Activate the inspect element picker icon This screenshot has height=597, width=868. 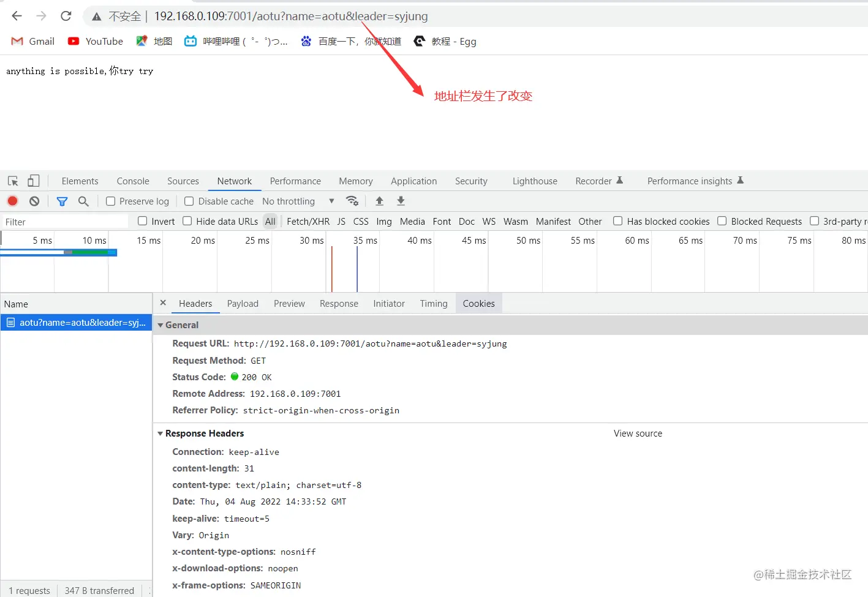(13, 181)
